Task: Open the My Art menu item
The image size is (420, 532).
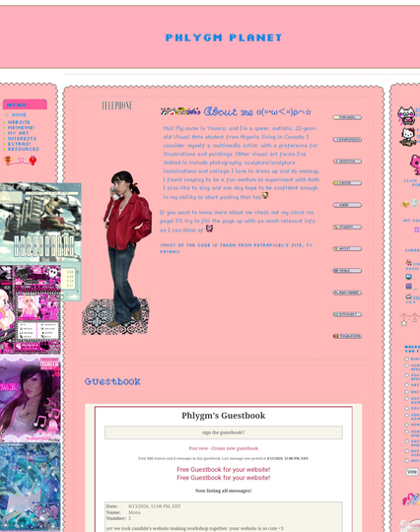Action: (18, 133)
